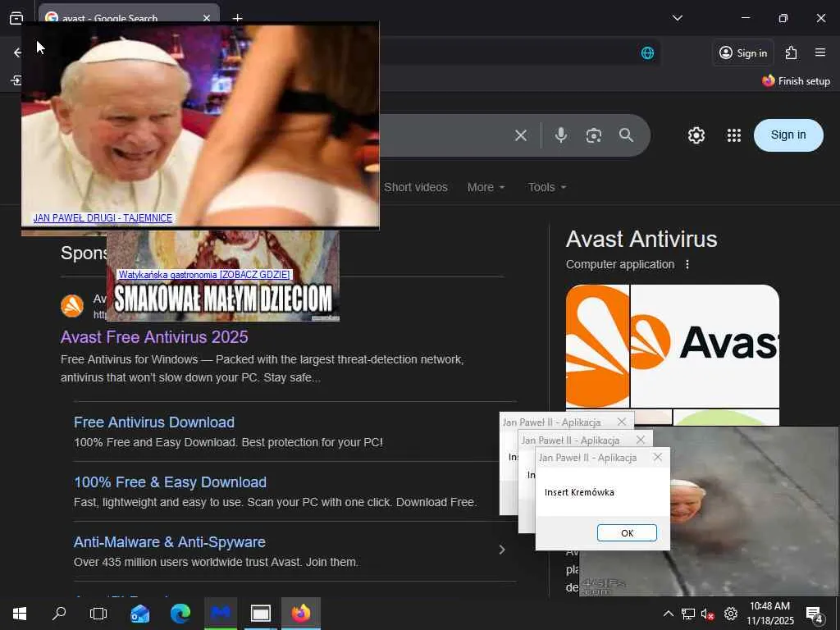
Task: Show hidden system tray icons
Action: (x=668, y=614)
